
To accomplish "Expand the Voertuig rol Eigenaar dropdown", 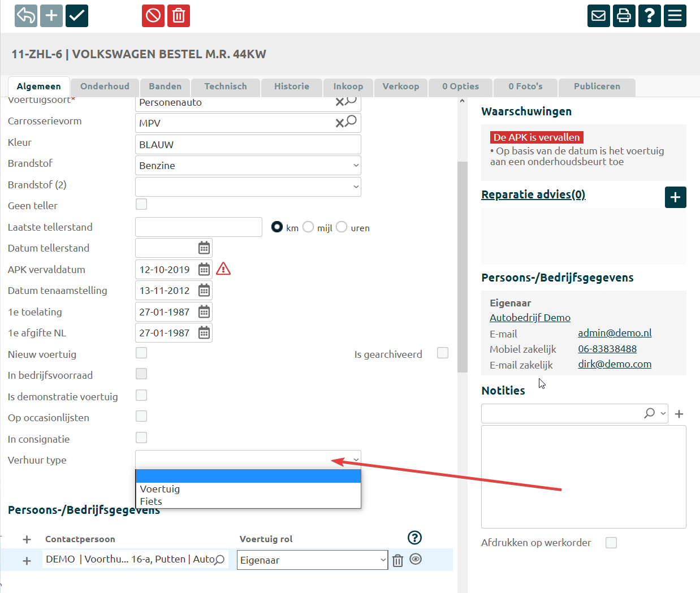I will click(x=312, y=560).
